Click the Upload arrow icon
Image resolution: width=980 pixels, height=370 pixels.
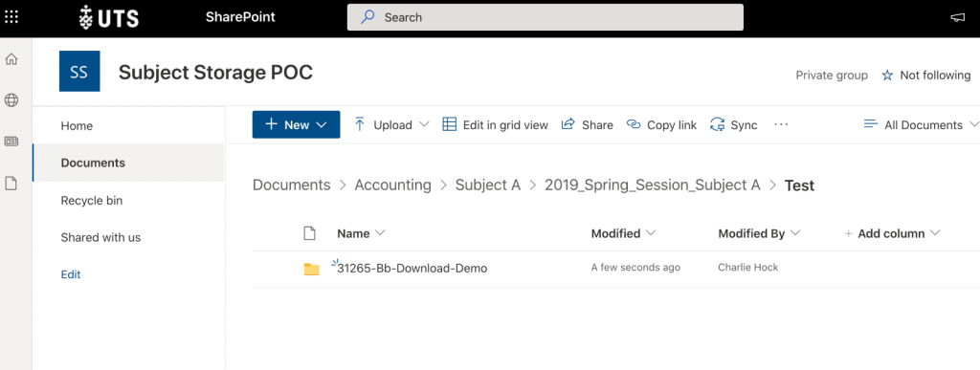(360, 124)
